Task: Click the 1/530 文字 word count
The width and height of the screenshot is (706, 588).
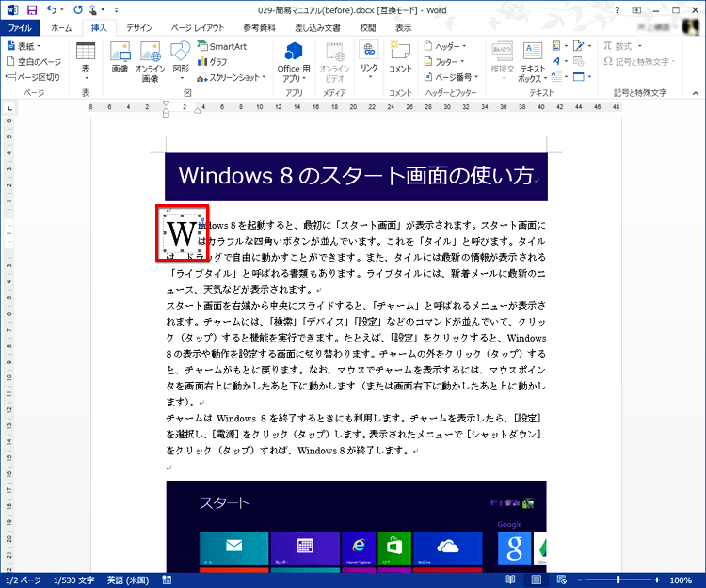Action: (x=73, y=580)
